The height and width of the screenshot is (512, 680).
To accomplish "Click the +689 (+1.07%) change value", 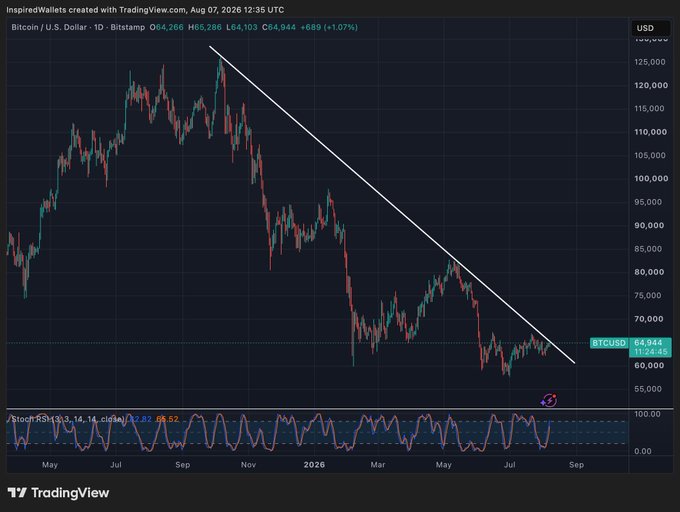I will coord(329,27).
